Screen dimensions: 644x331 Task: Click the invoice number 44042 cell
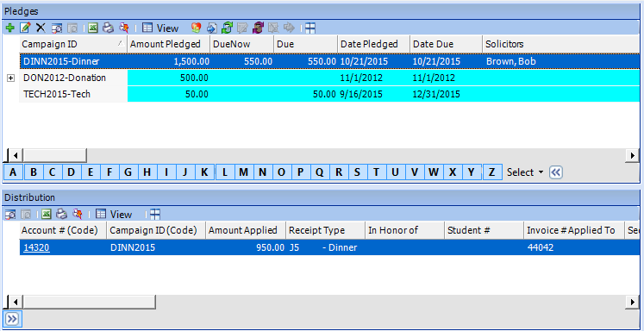click(574, 247)
